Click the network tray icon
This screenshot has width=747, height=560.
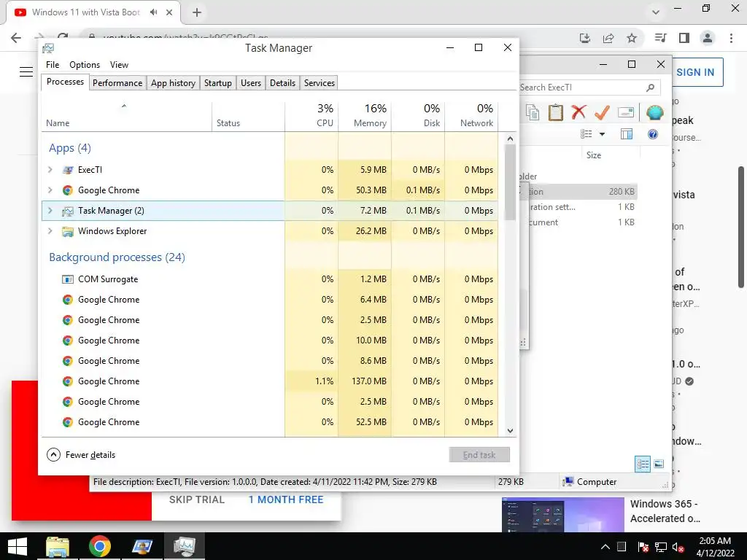click(660, 547)
